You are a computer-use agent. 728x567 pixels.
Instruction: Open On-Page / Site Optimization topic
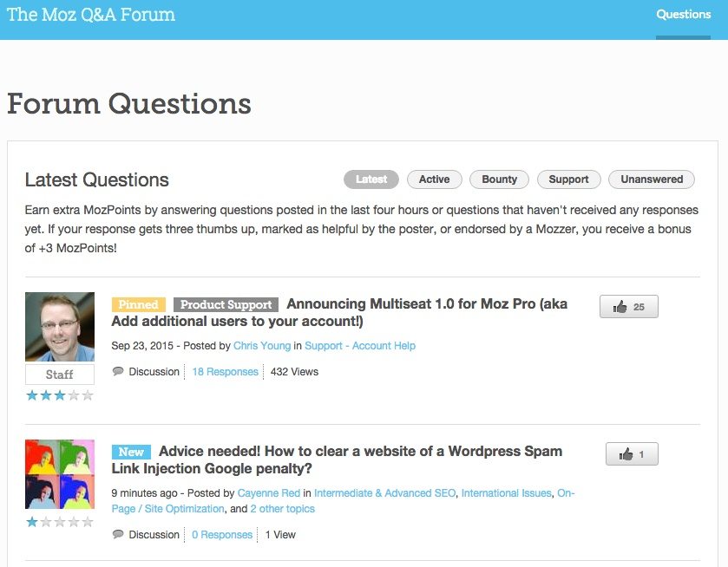tap(167, 509)
